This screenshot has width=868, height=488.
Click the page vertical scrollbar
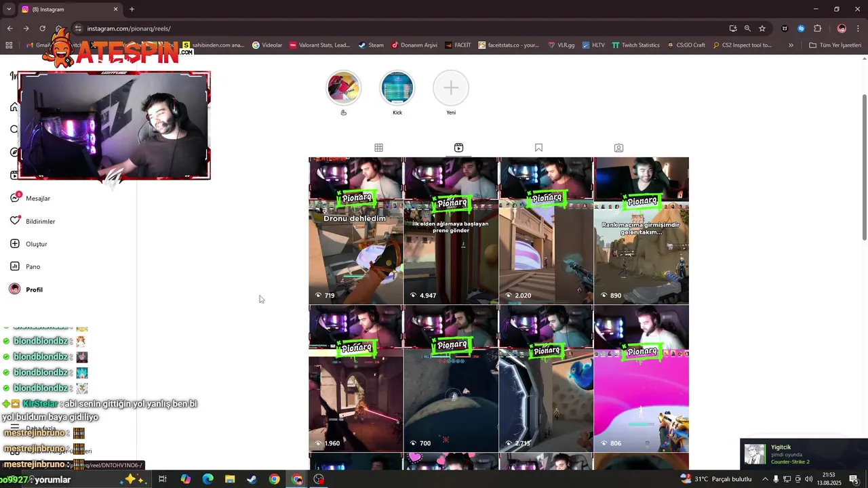pyautogui.click(x=864, y=166)
